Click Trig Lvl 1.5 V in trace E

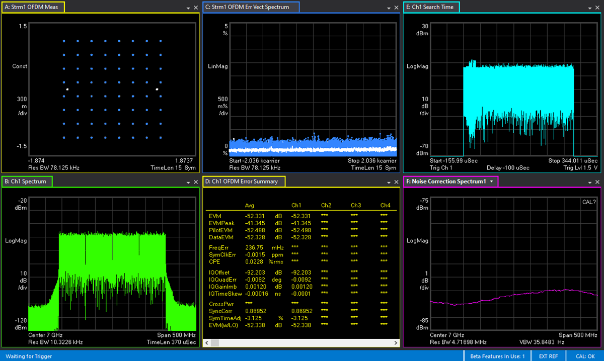581,168
